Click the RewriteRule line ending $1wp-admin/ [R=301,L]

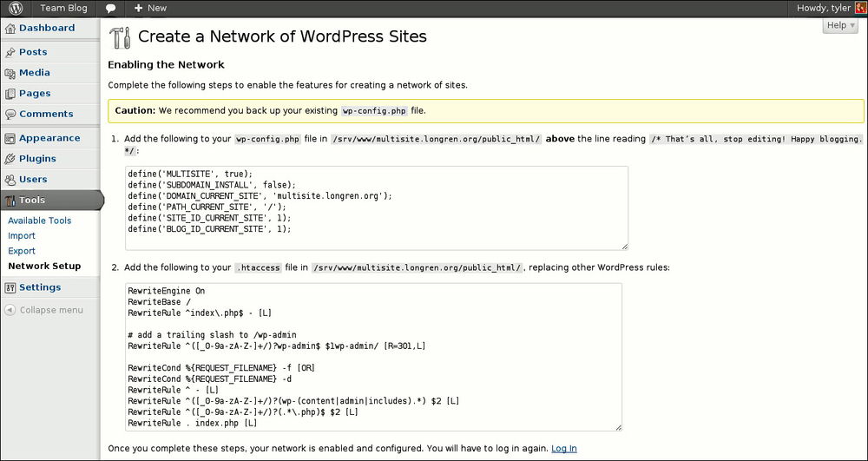pyautogui.click(x=277, y=346)
